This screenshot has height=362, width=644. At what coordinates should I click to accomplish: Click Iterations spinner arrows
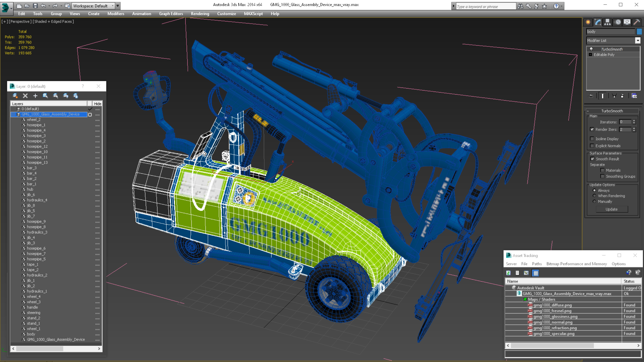tap(634, 122)
